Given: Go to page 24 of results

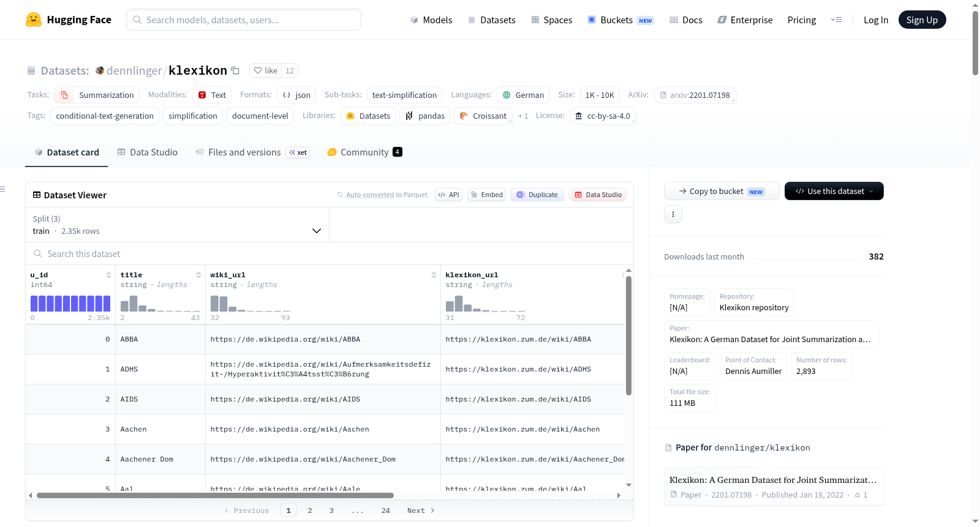Looking at the screenshot, I should click(386, 510).
